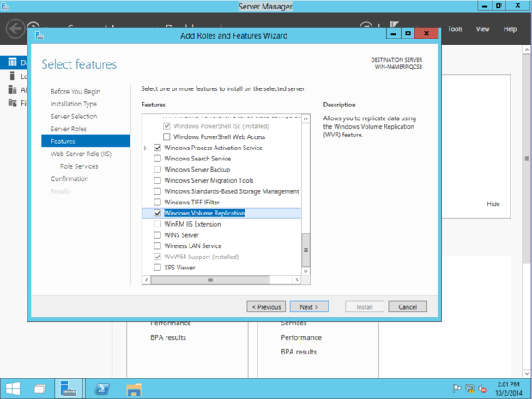Viewport: 532px width, 399px height.
Task: Tick Windows Server Migration Tools
Action: point(157,180)
